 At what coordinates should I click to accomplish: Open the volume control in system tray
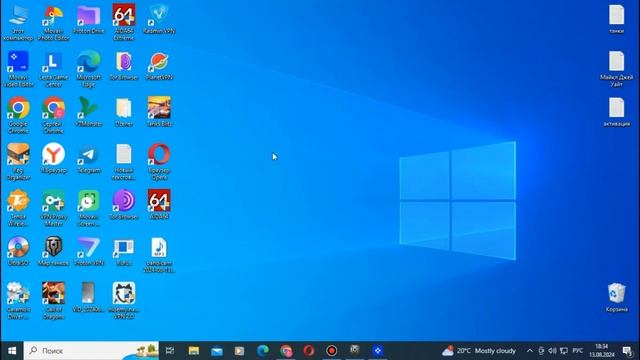[552, 351]
